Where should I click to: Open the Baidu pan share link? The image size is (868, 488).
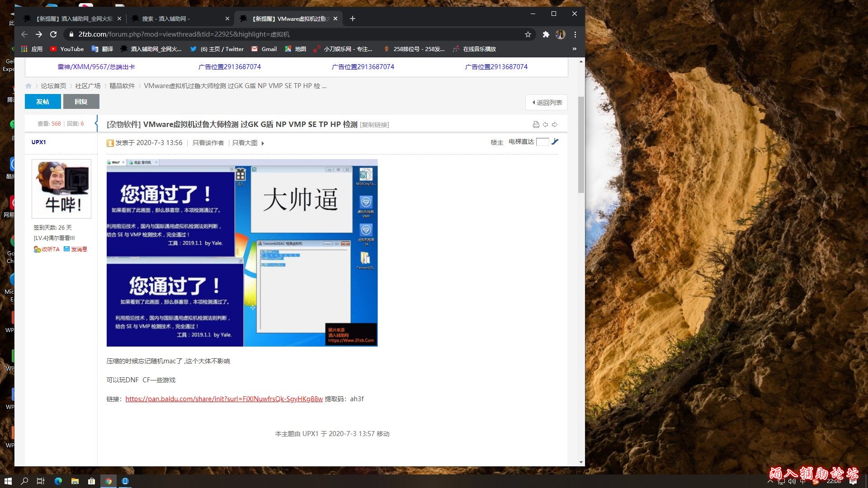[x=224, y=399]
